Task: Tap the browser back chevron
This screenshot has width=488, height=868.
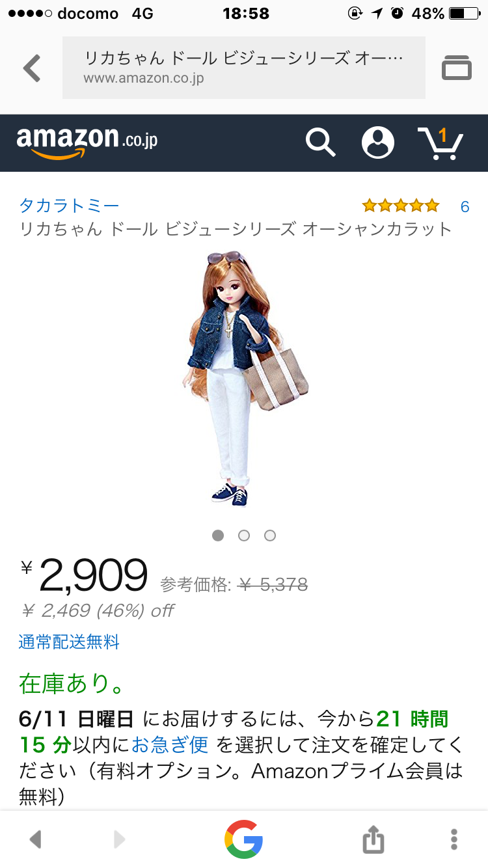Action: point(32,68)
